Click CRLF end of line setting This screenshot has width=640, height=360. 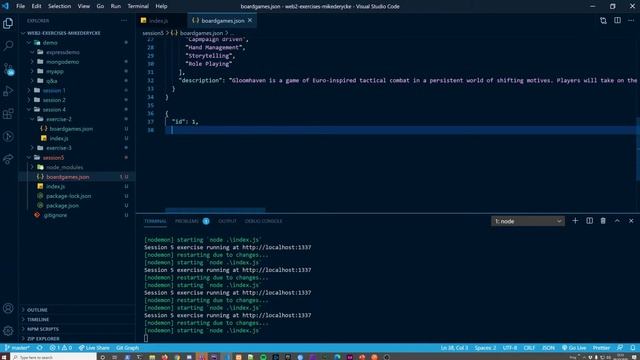pos(529,348)
